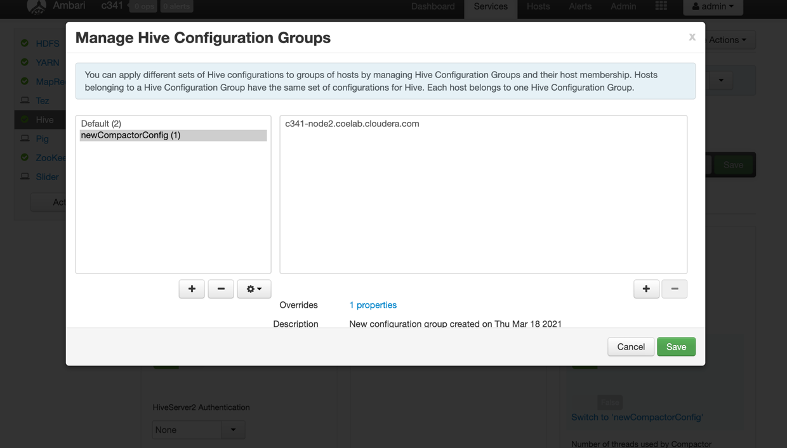
Task: Add a new configuration group with plus button
Action: (x=191, y=289)
